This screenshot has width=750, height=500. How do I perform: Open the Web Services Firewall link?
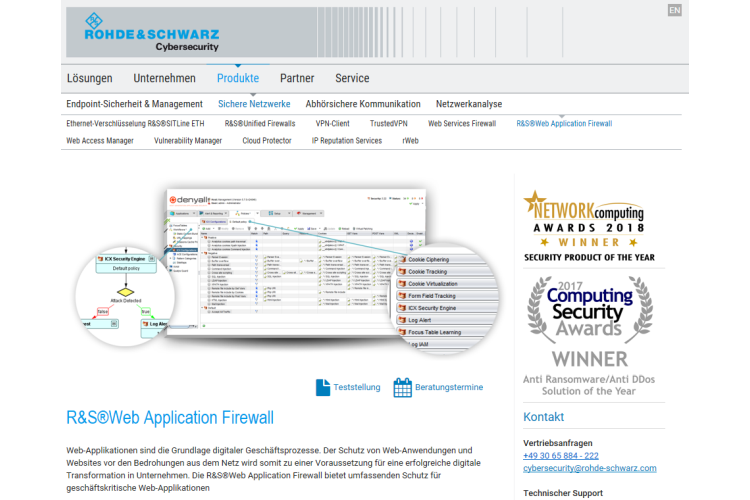tap(462, 124)
